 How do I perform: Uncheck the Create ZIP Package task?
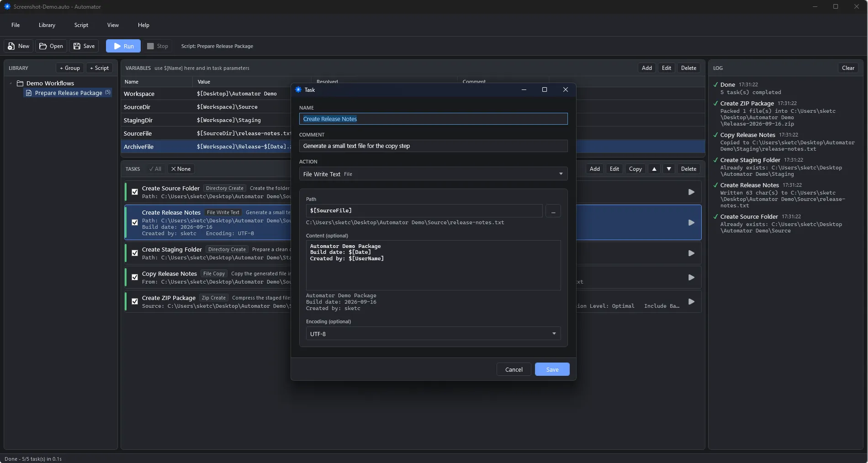(135, 302)
